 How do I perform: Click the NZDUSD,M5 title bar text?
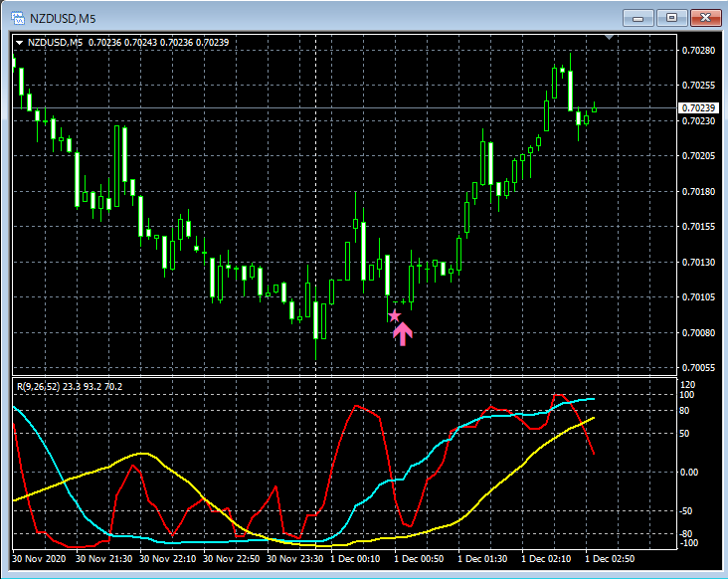click(x=64, y=17)
